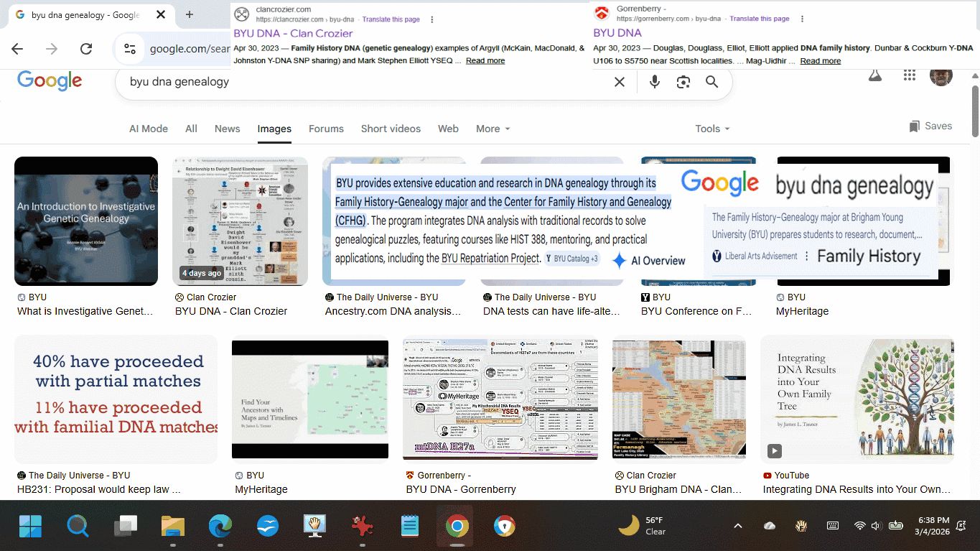The height and width of the screenshot is (551, 980).
Task: Clear the search box with X icon
Action: (x=620, y=82)
